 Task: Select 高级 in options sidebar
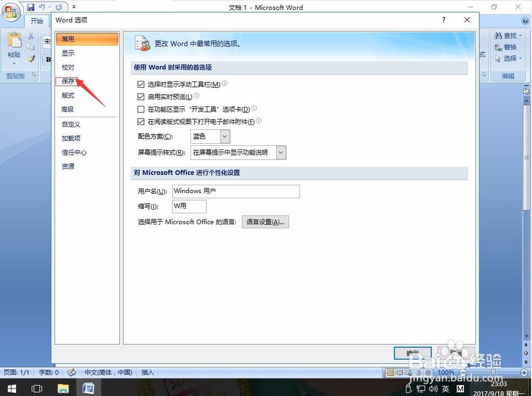[87, 109]
